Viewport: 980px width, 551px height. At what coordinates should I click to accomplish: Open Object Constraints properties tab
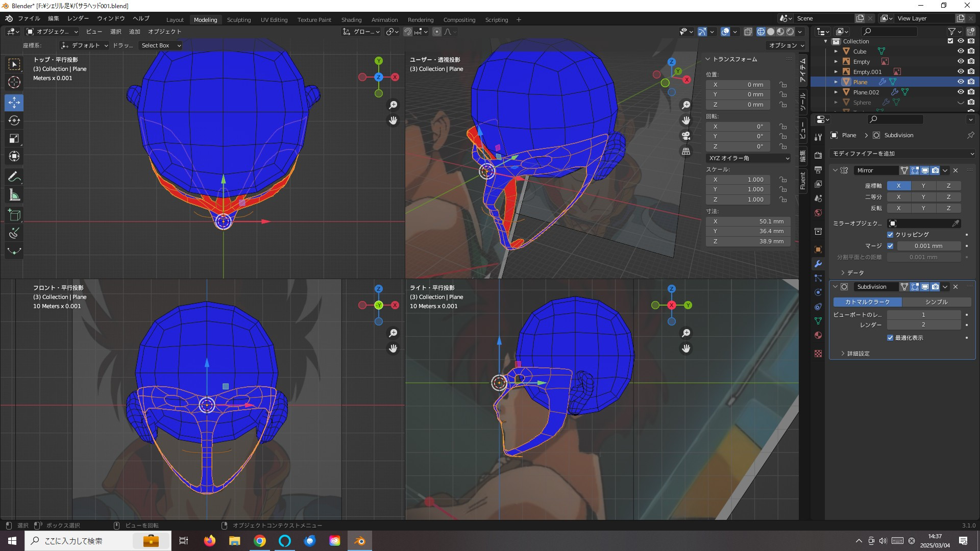pos(818,307)
